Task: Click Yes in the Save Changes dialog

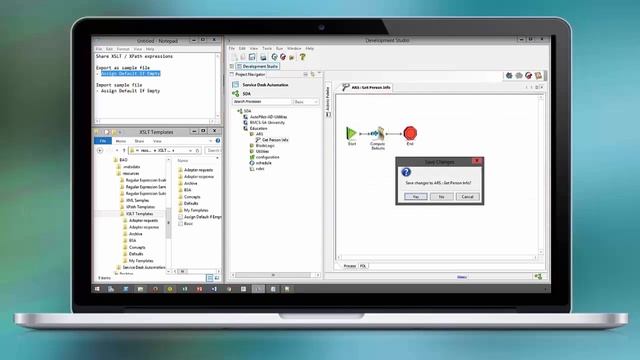Action: (416, 197)
